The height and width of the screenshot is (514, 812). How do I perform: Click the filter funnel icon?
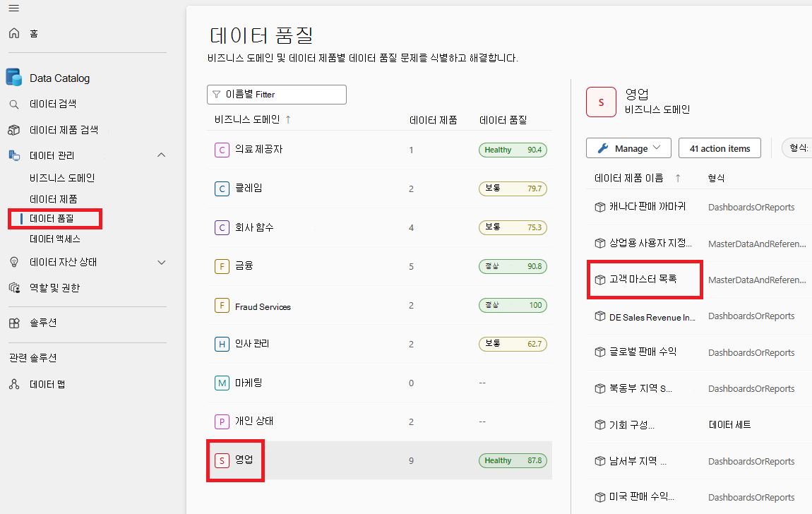tap(217, 94)
